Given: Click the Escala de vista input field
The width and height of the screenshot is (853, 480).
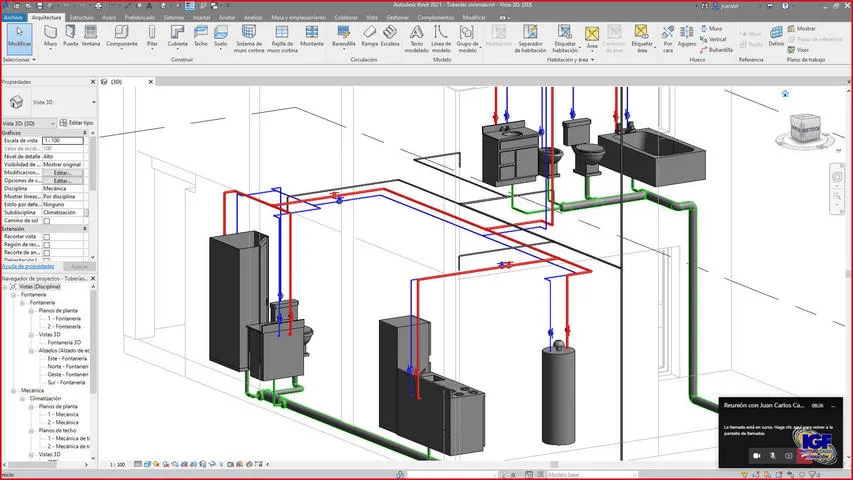Looking at the screenshot, I should click(63, 141).
